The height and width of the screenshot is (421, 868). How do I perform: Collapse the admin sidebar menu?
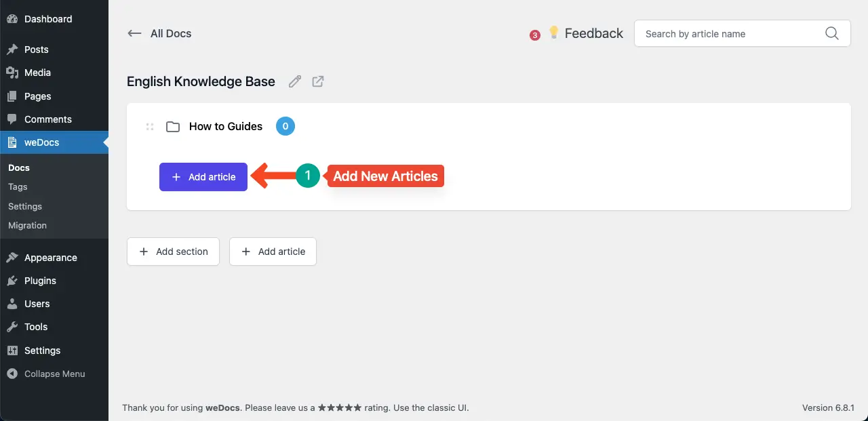[54, 374]
